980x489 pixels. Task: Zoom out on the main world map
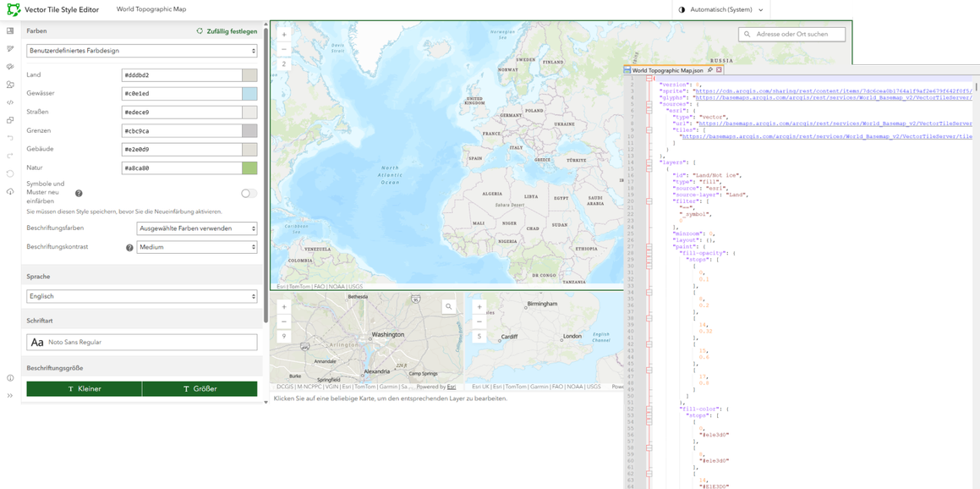[284, 49]
